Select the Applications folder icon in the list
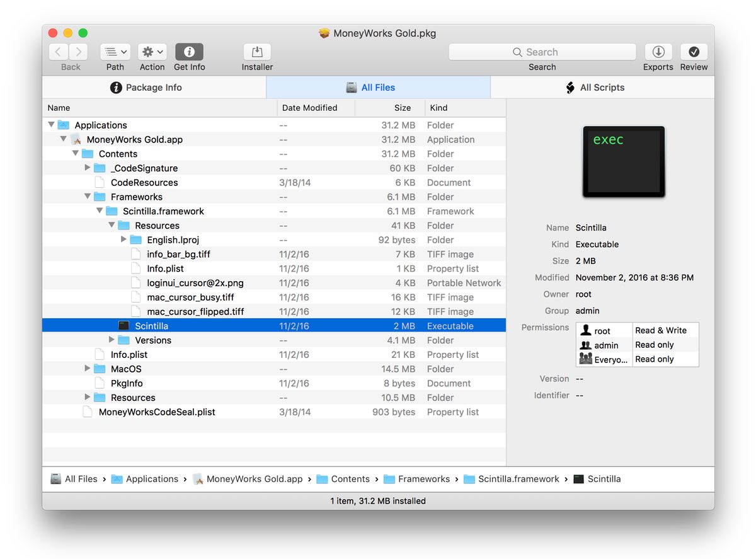 tap(63, 125)
